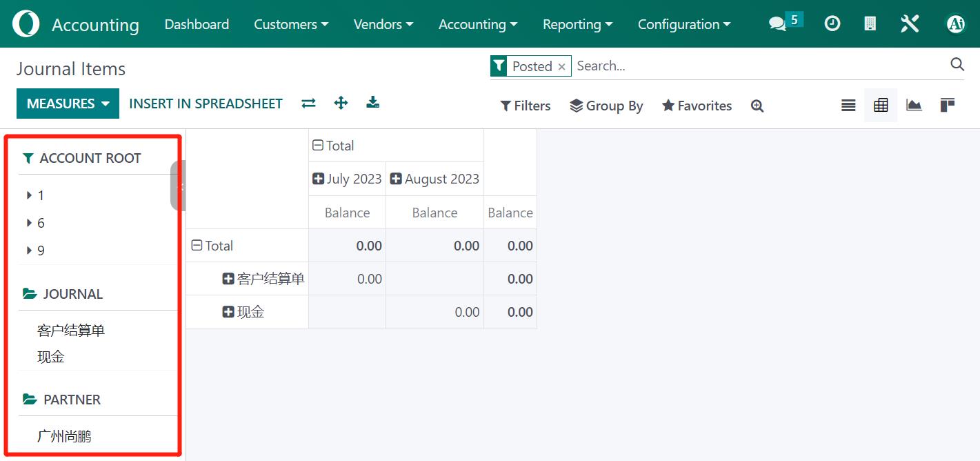Screen dimensions: 980x461
Task: Download the pivot table as xlsx
Action: click(372, 104)
